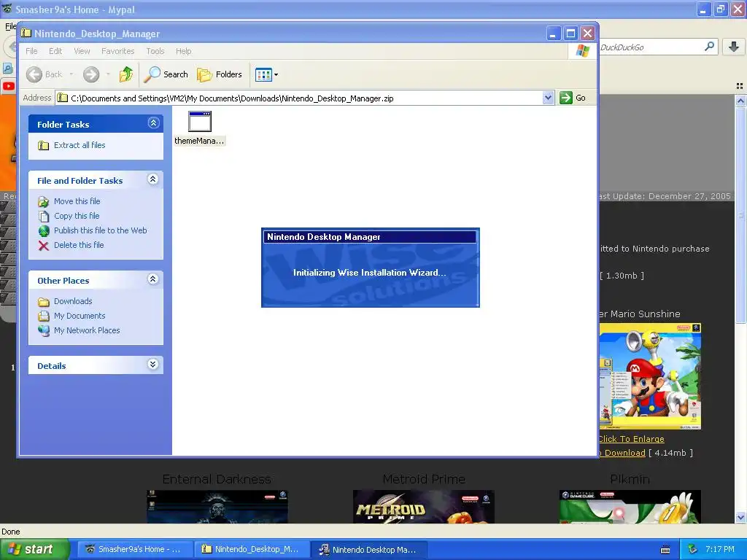Click the Extract all files zip icon
Viewport: 747px width, 560px height.
click(x=43, y=145)
